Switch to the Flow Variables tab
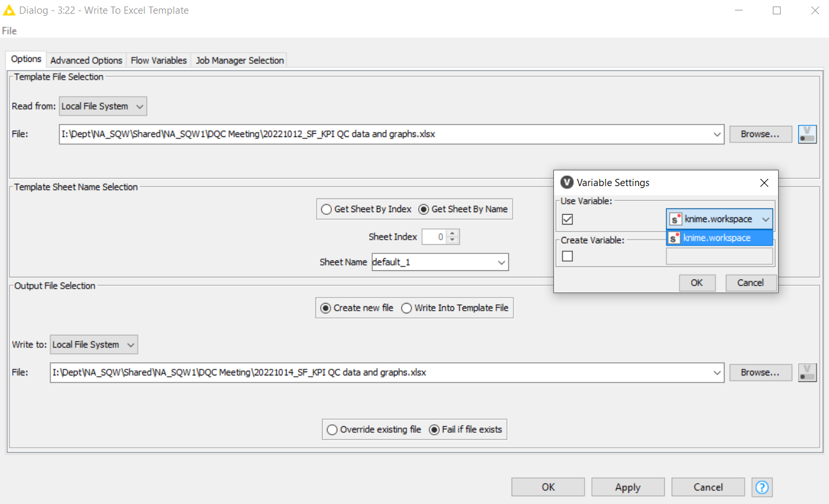 (x=159, y=60)
